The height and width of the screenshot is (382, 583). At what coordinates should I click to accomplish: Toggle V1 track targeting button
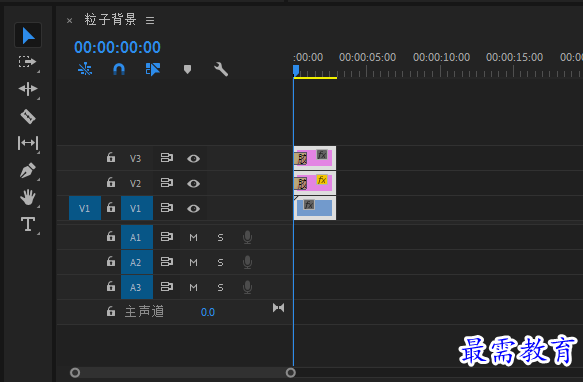tap(137, 208)
